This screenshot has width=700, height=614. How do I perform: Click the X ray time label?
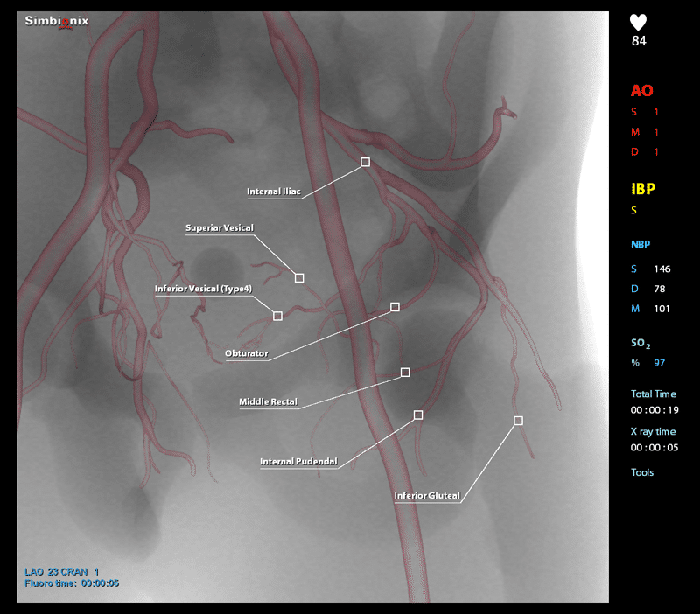pos(653,431)
